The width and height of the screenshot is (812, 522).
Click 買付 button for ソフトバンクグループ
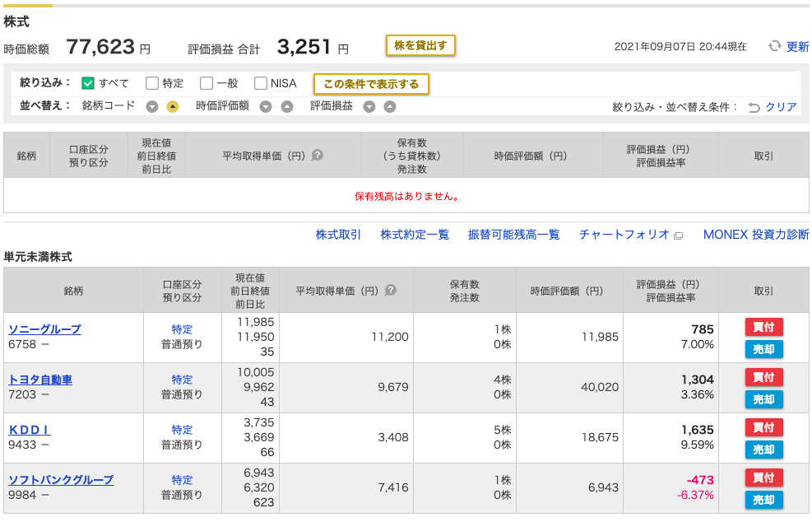(763, 478)
